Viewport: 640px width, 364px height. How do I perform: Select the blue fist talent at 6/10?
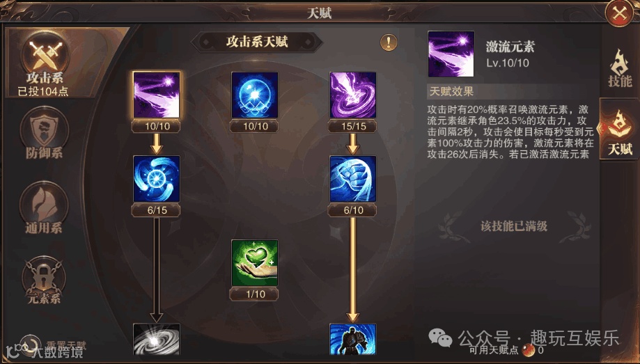[352, 179]
